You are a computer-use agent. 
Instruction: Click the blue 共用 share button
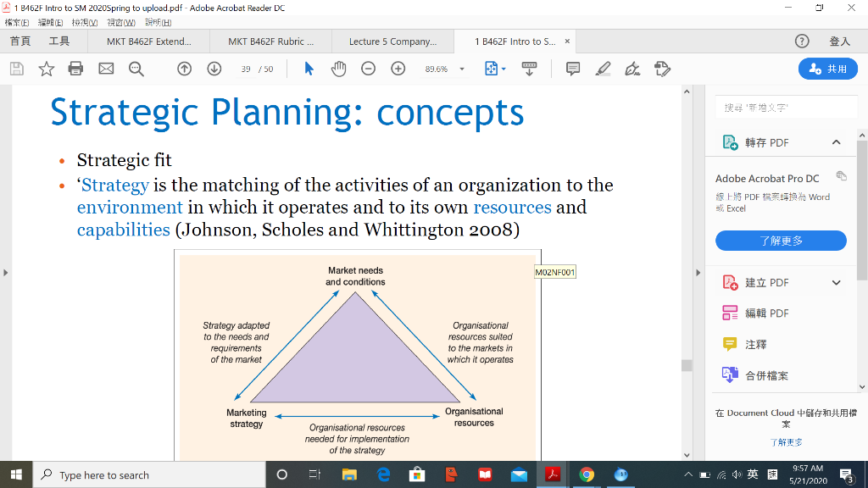(826, 70)
